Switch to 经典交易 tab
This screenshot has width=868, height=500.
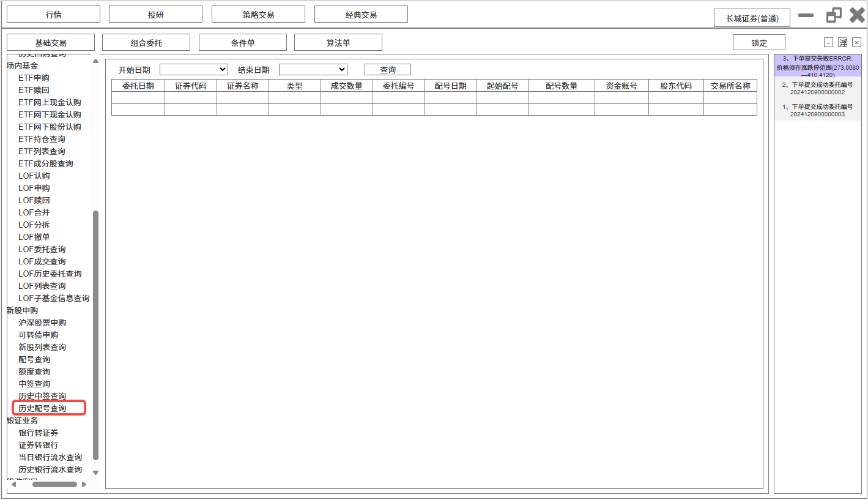pos(361,15)
